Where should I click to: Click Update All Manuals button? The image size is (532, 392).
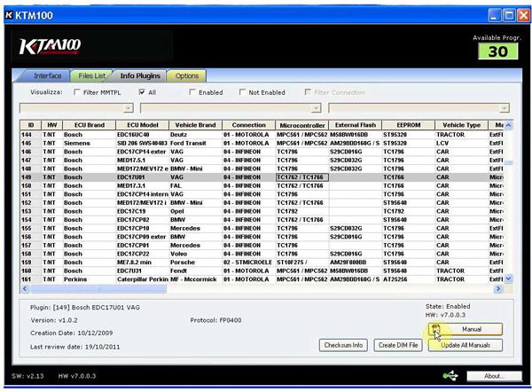pos(465,345)
